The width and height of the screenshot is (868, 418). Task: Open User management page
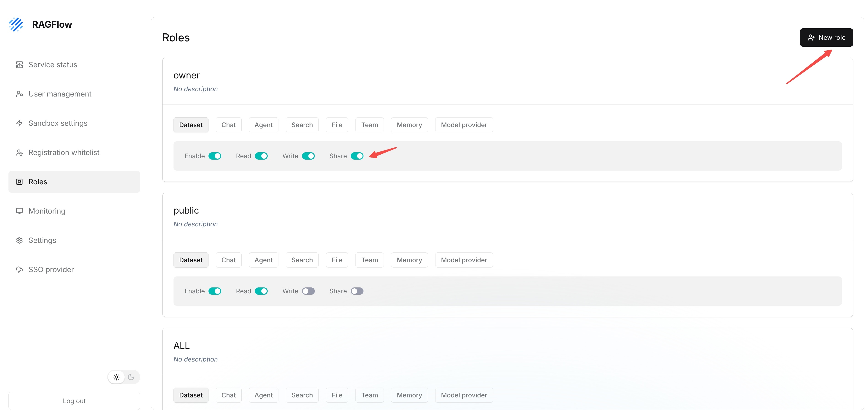pyautogui.click(x=74, y=94)
